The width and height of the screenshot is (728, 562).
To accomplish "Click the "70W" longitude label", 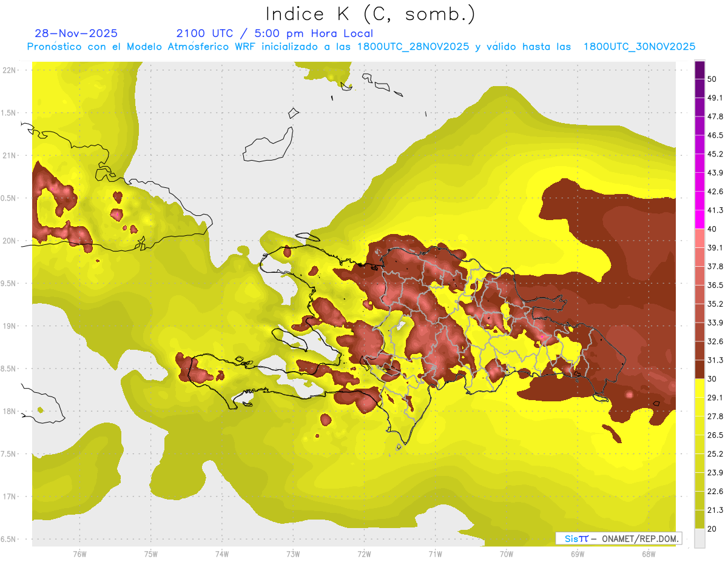I will click(x=506, y=554).
